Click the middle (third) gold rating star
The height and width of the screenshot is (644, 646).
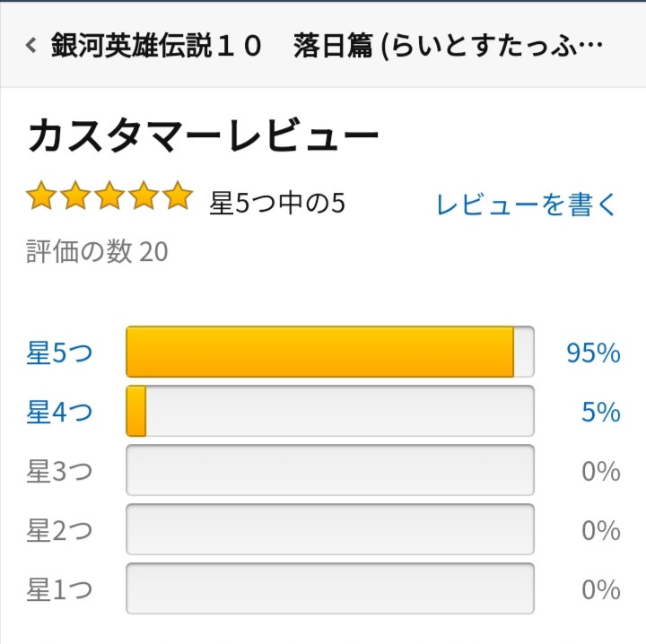click(109, 196)
